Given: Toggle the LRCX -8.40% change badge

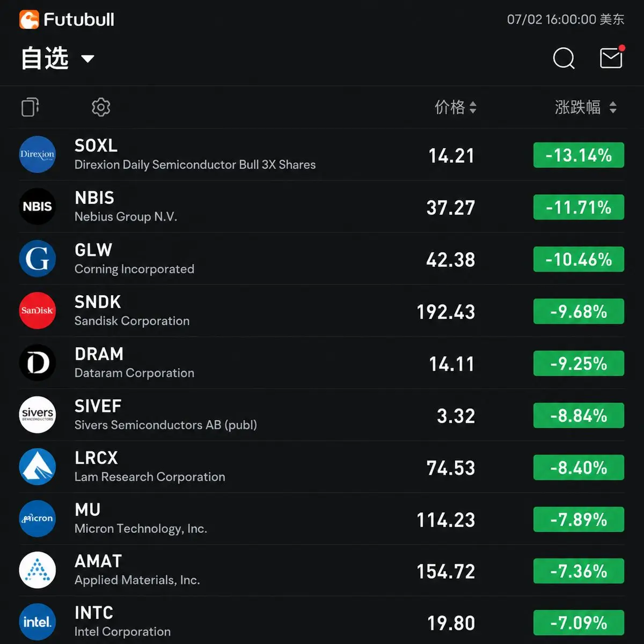Looking at the screenshot, I should tap(579, 467).
